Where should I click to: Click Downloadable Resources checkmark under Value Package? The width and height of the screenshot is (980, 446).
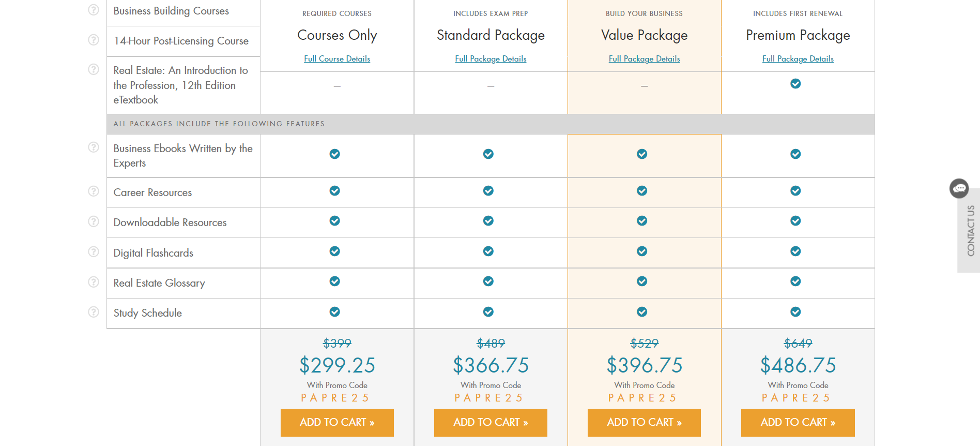642,221
